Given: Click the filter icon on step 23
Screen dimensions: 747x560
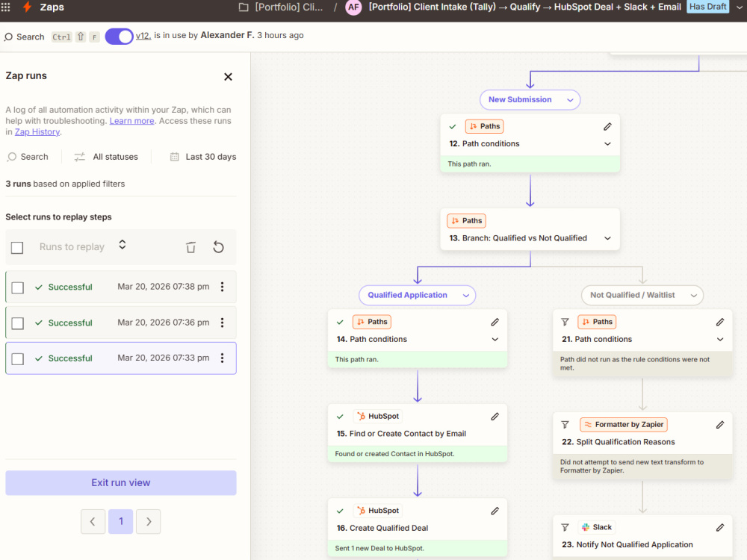Looking at the screenshot, I should pos(565,528).
